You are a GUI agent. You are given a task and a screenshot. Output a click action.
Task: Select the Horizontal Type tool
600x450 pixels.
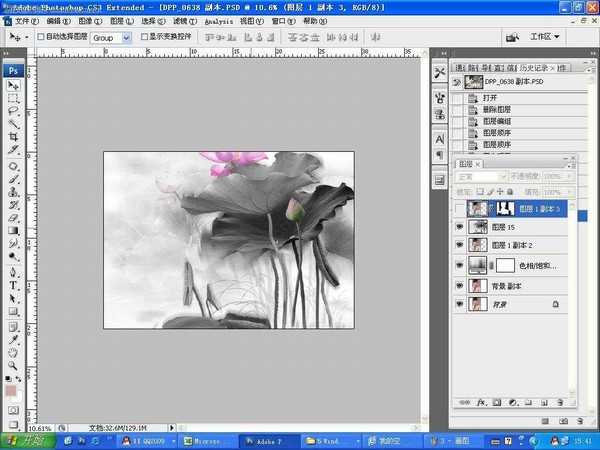click(x=14, y=285)
